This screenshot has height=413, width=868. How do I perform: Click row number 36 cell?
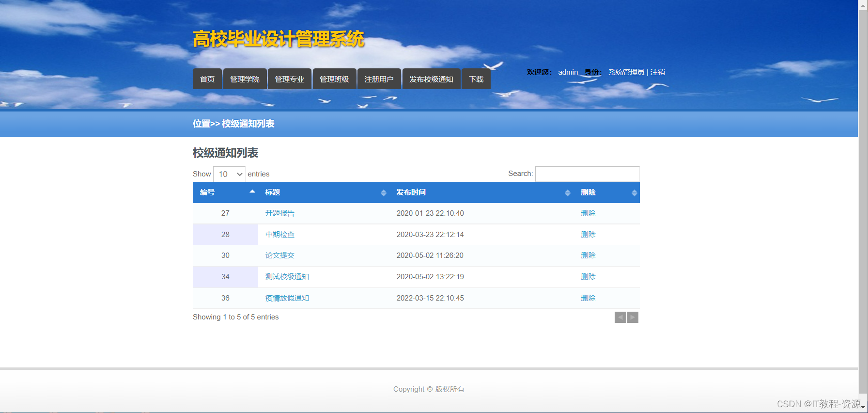(225, 298)
